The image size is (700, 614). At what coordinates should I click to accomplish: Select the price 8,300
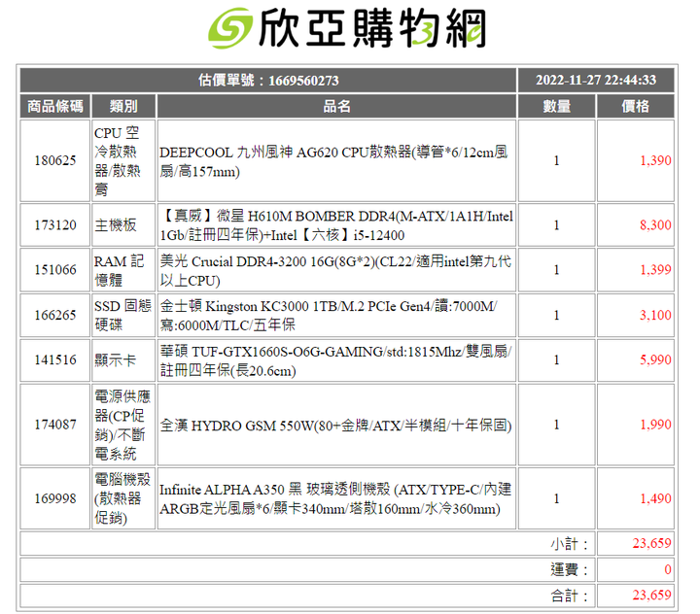655,224
